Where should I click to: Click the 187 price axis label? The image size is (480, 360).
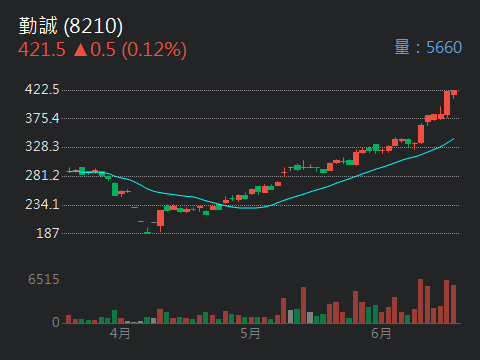(x=48, y=233)
